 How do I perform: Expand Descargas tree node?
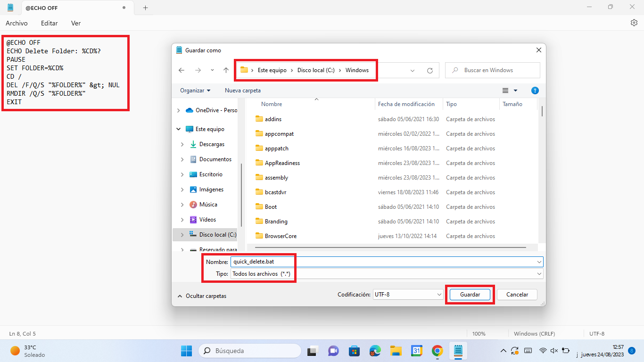tap(182, 144)
